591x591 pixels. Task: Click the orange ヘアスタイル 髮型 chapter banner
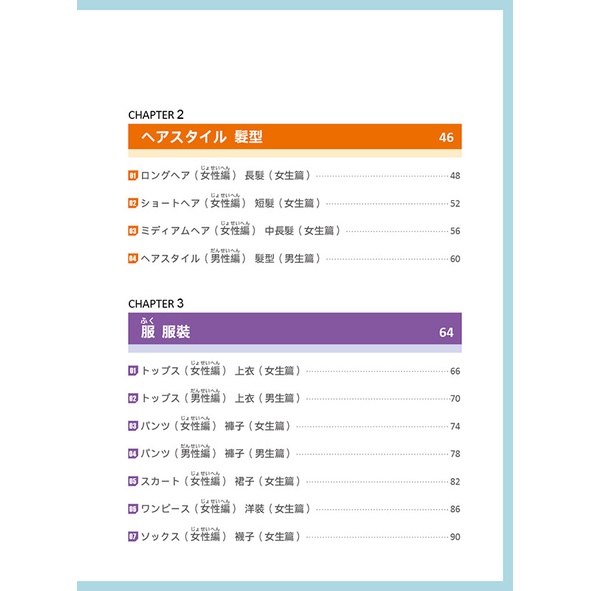pyautogui.click(x=295, y=137)
